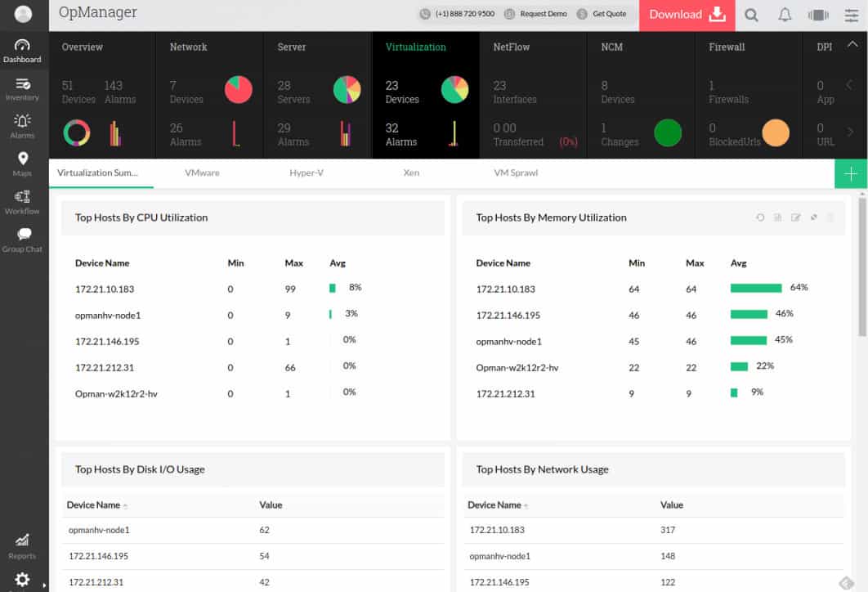Open the Firewall summary tab
868x592 pixels.
(x=727, y=47)
